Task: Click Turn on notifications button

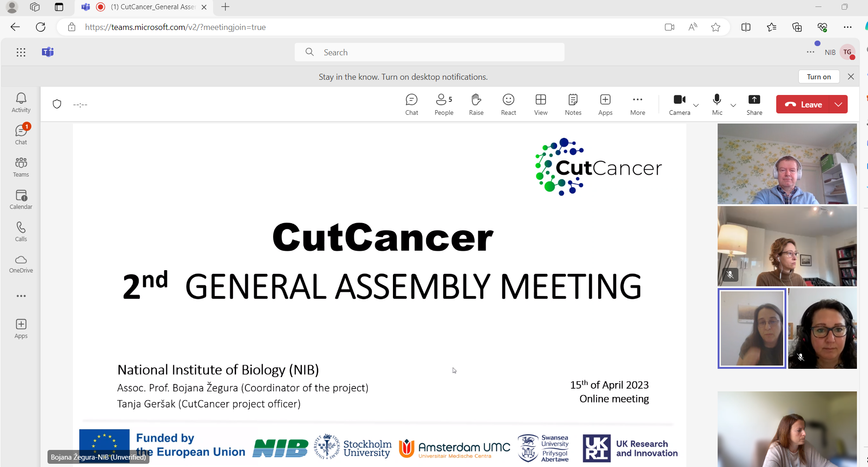Action: click(x=819, y=77)
